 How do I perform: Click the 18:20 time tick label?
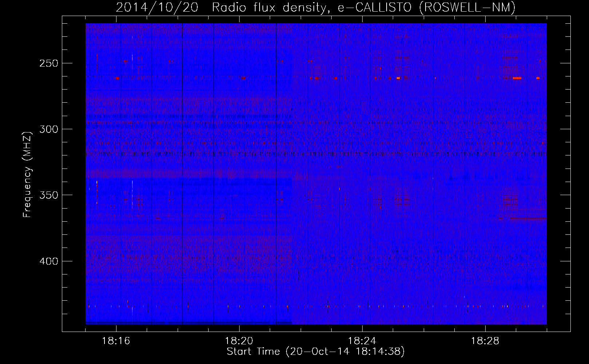click(239, 341)
